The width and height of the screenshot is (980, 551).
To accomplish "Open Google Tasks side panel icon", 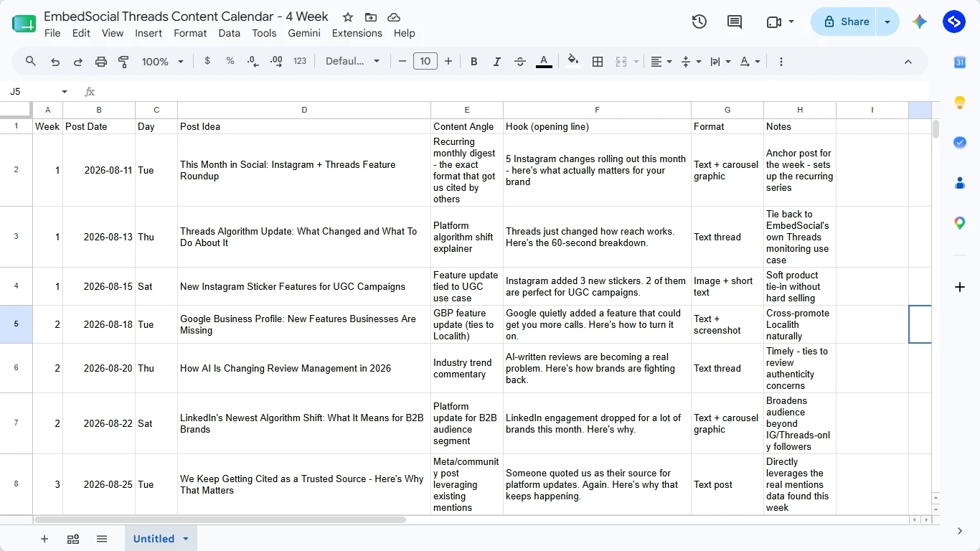I will click(960, 143).
